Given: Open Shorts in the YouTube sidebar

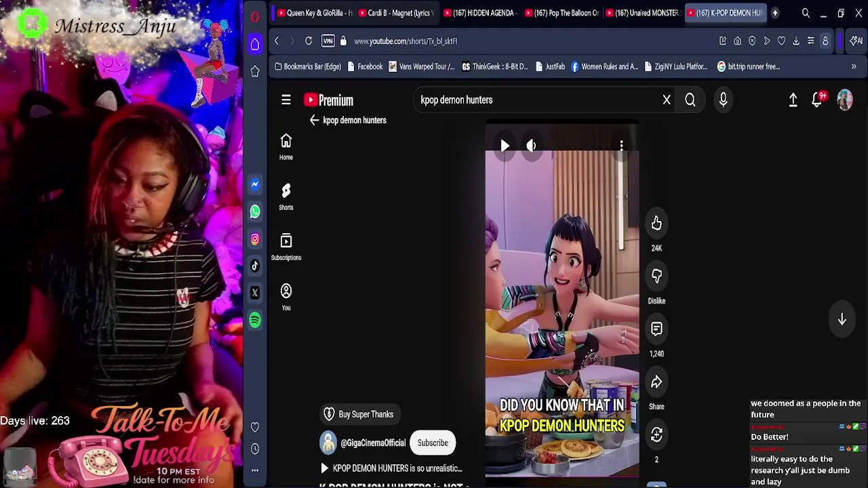Looking at the screenshot, I should (x=286, y=197).
